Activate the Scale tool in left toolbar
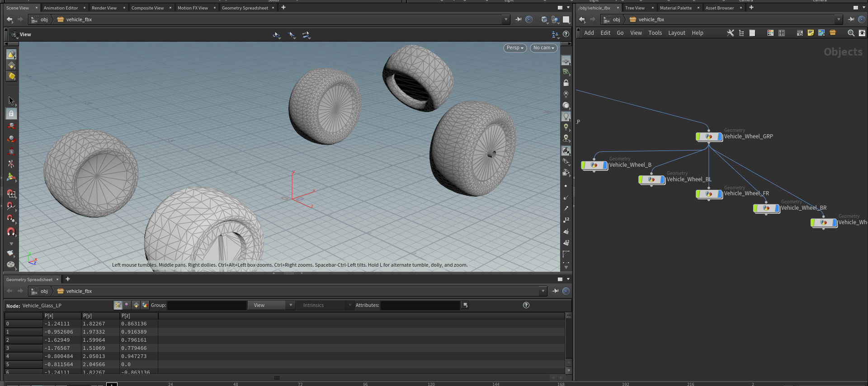Screen dimensions: 868x386 coord(11,151)
